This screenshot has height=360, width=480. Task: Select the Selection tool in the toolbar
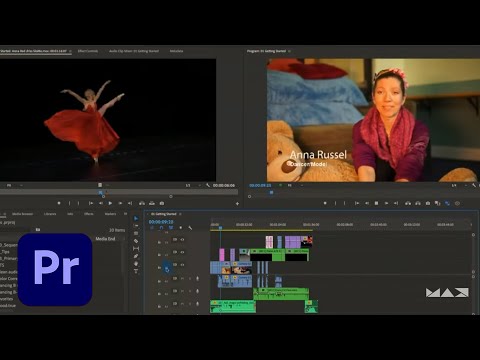click(136, 218)
